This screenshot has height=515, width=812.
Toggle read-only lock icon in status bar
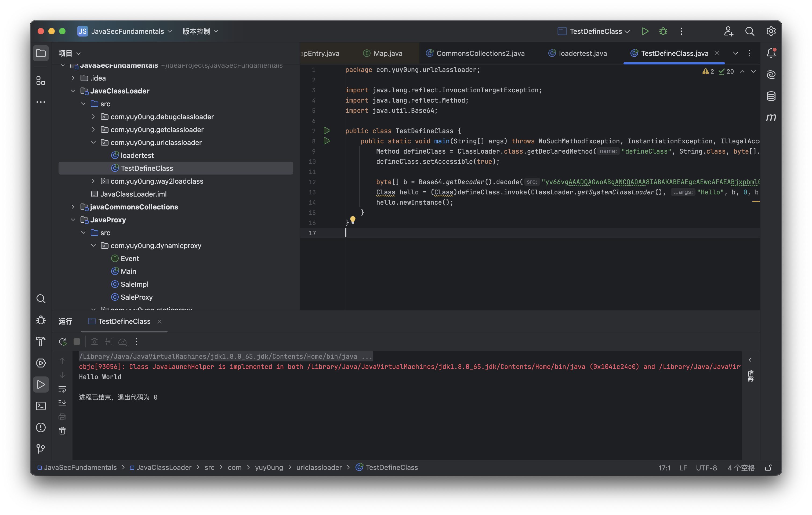click(x=769, y=468)
